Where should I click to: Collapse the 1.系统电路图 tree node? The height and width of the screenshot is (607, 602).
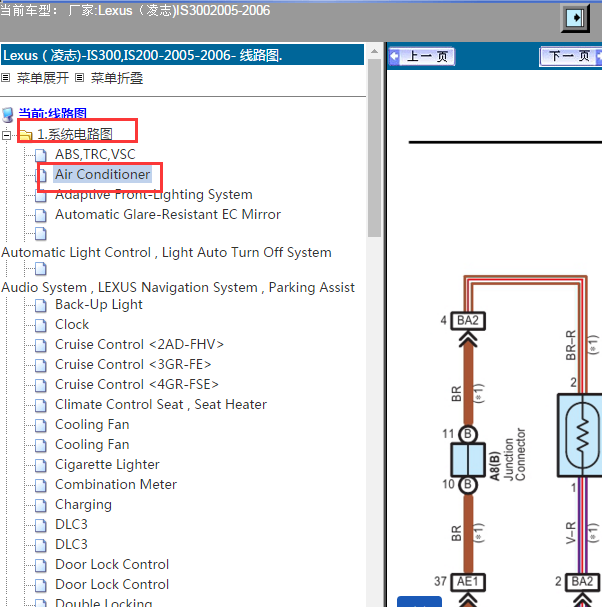click(6, 135)
